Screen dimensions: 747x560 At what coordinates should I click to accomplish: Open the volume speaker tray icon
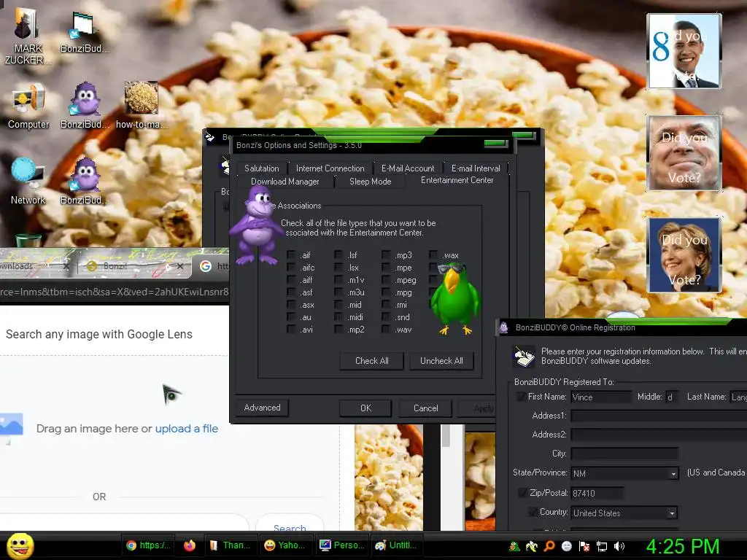coord(619,546)
